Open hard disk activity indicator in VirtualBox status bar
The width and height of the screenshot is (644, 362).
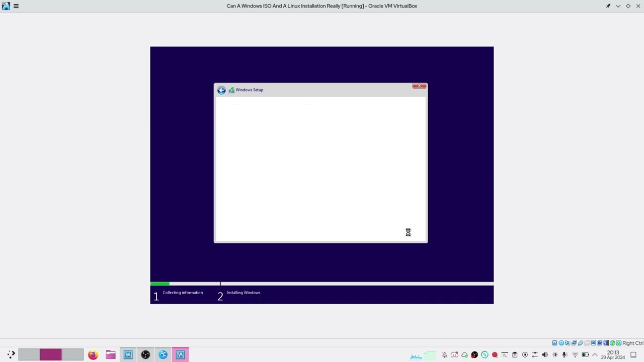(x=554, y=343)
